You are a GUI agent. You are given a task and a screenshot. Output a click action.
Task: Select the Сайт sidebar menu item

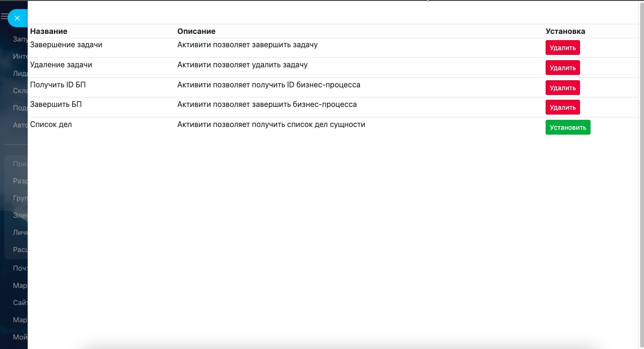coord(20,303)
